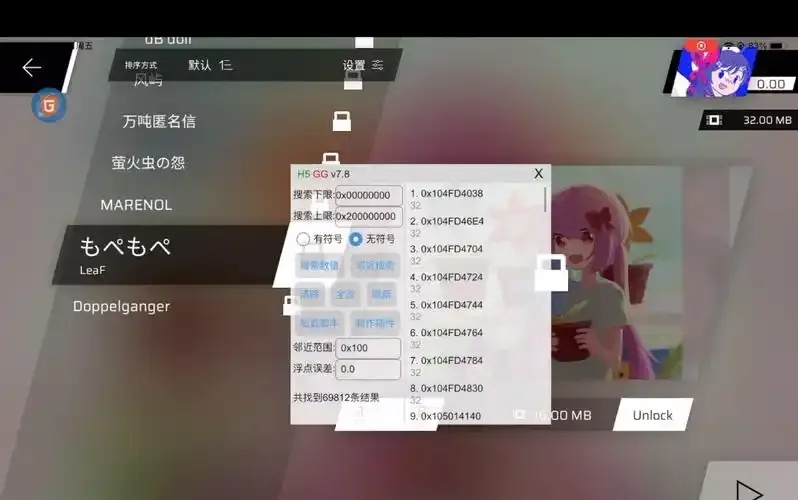The height and width of the screenshot is (500, 798).
Task: Open 设置 sliders icon
Action: (377, 65)
